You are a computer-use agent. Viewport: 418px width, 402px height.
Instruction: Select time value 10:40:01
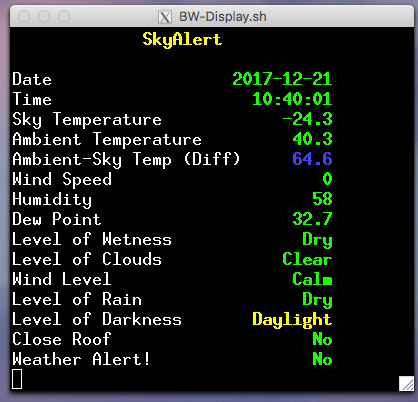pos(292,99)
